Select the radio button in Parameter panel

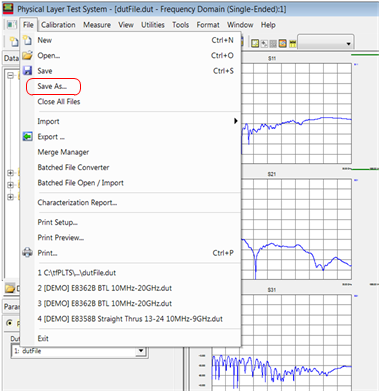click(10, 323)
